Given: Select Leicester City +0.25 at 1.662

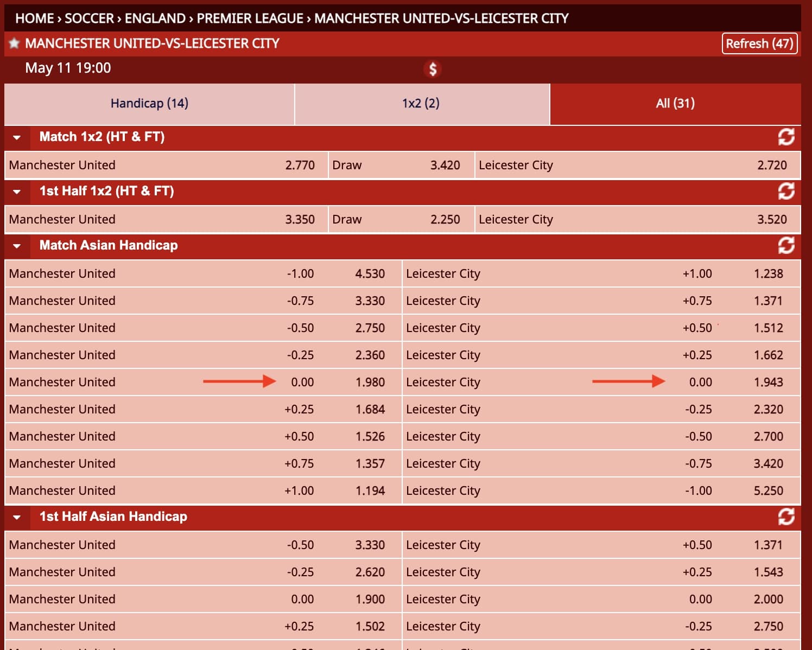Looking at the screenshot, I should click(601, 355).
